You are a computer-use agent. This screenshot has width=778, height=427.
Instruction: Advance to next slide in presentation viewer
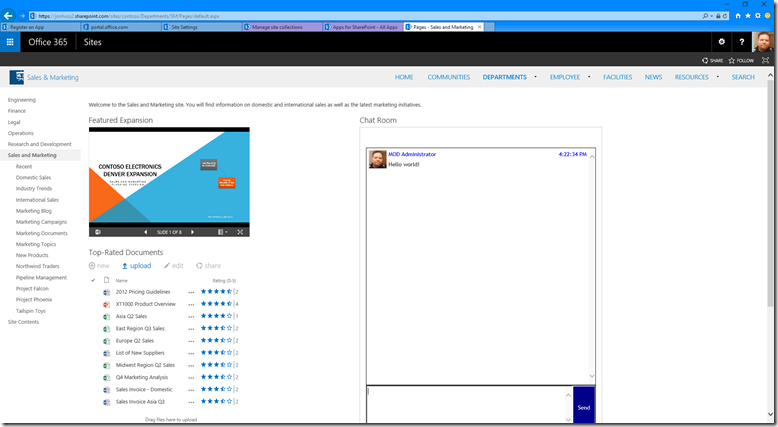(x=193, y=232)
